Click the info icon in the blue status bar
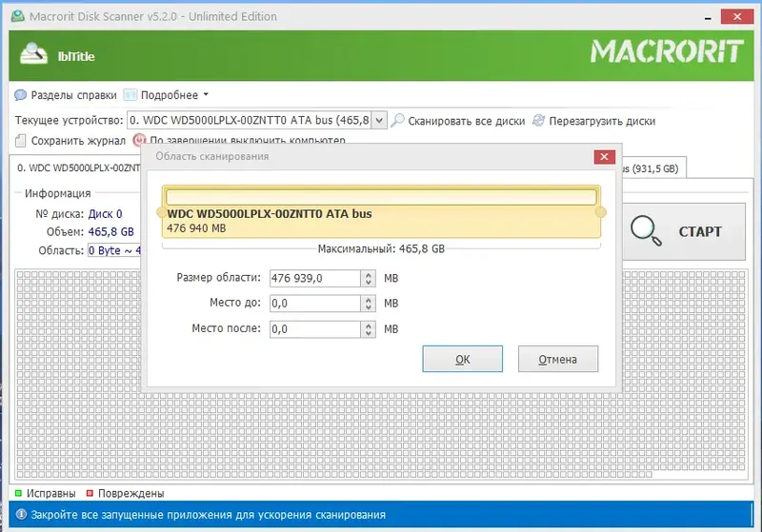Screen dimensions: 762x532 point(21,514)
